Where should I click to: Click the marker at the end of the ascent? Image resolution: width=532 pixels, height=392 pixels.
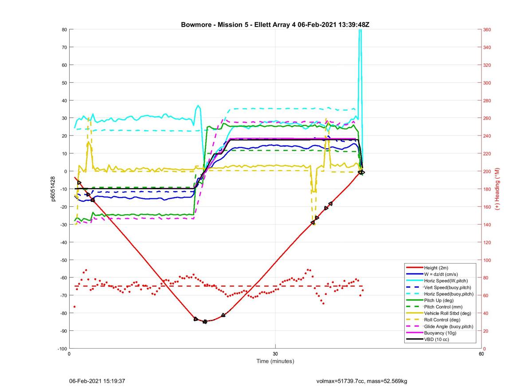click(x=361, y=172)
